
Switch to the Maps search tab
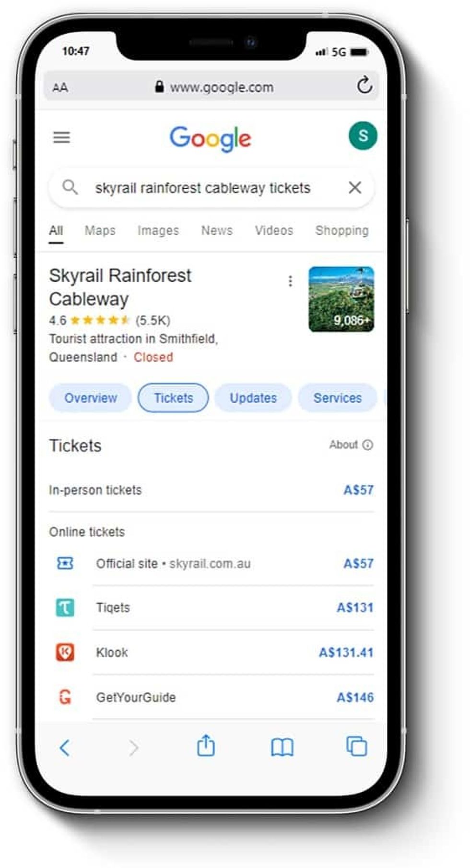point(100,230)
